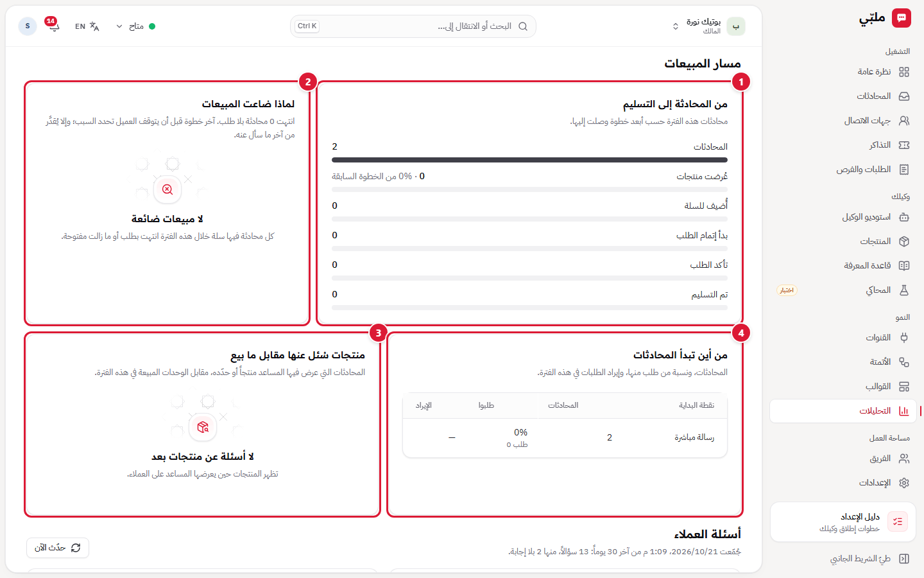Click مسار المبيعات section heading
This screenshot has width=924, height=578.
703,64
